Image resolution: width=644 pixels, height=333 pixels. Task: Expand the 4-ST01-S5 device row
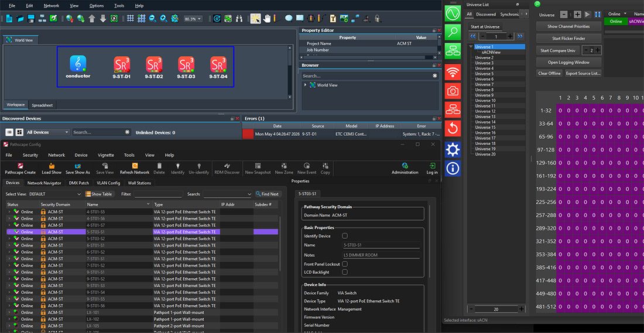(x=9, y=212)
